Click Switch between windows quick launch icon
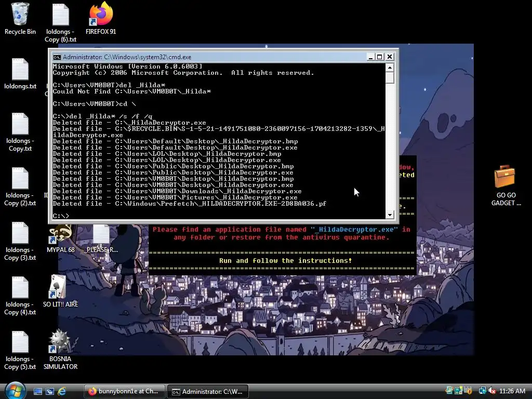532x399 pixels. [49, 391]
